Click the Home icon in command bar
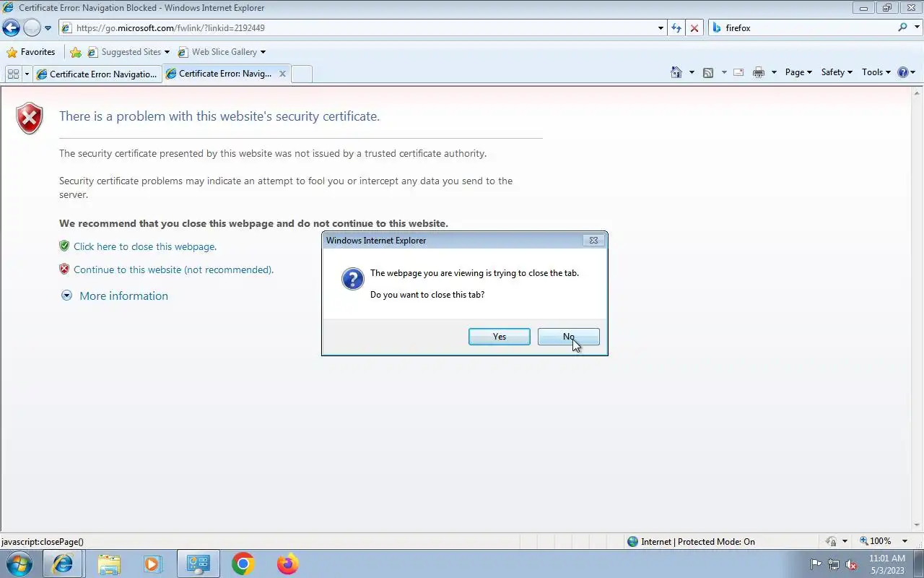The image size is (924, 578). pyautogui.click(x=676, y=72)
